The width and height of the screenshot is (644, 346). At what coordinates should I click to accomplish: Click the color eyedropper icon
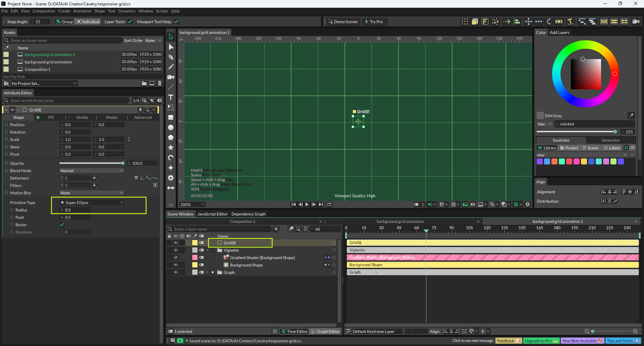pos(631,115)
